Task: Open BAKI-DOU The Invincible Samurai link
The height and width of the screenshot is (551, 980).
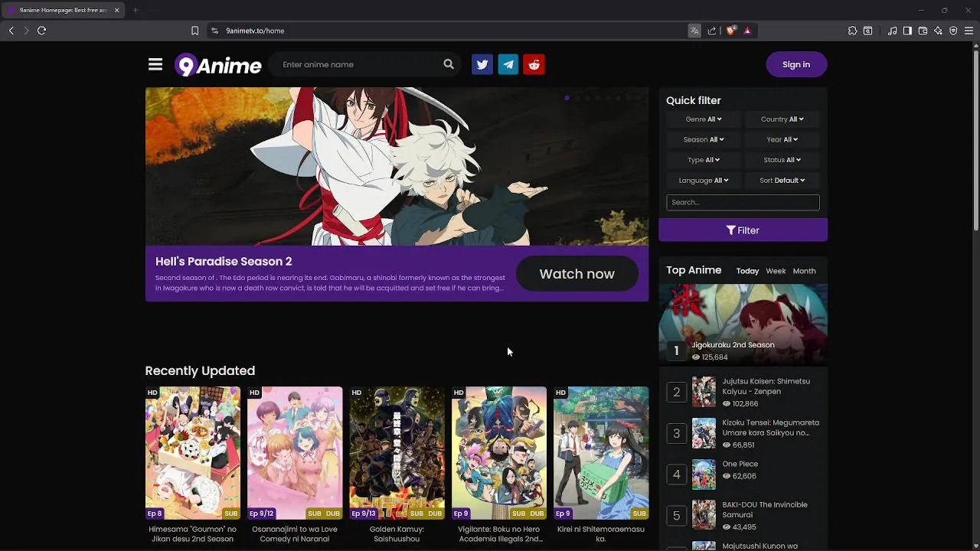Action: click(x=765, y=510)
